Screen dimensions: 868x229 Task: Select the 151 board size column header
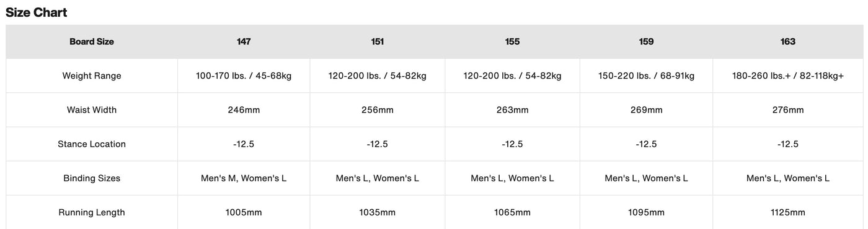tap(378, 41)
